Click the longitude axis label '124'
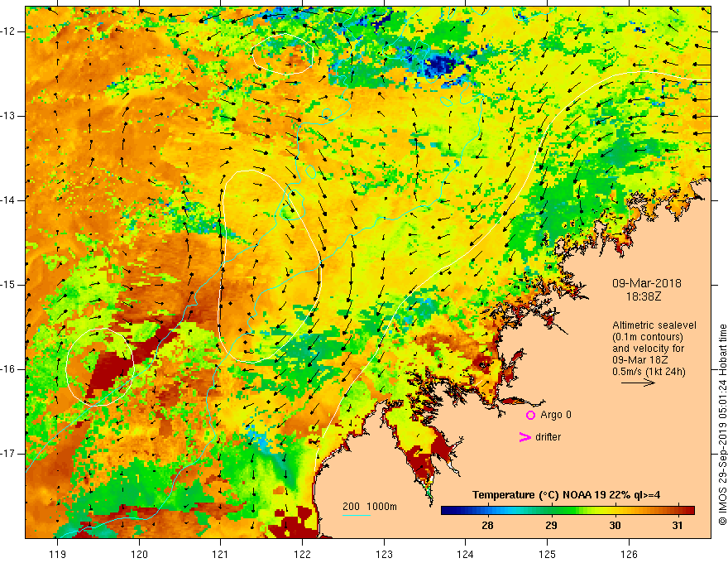Image resolution: width=728 pixels, height=563 pixels. 466,554
